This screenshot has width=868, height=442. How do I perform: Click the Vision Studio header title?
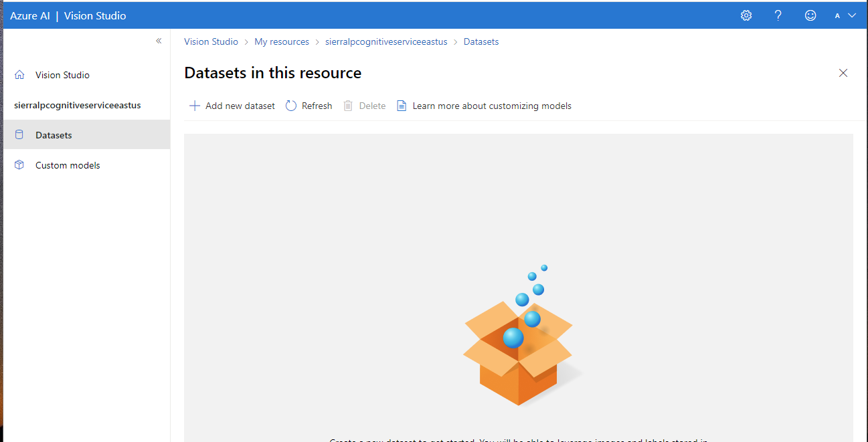(95, 15)
